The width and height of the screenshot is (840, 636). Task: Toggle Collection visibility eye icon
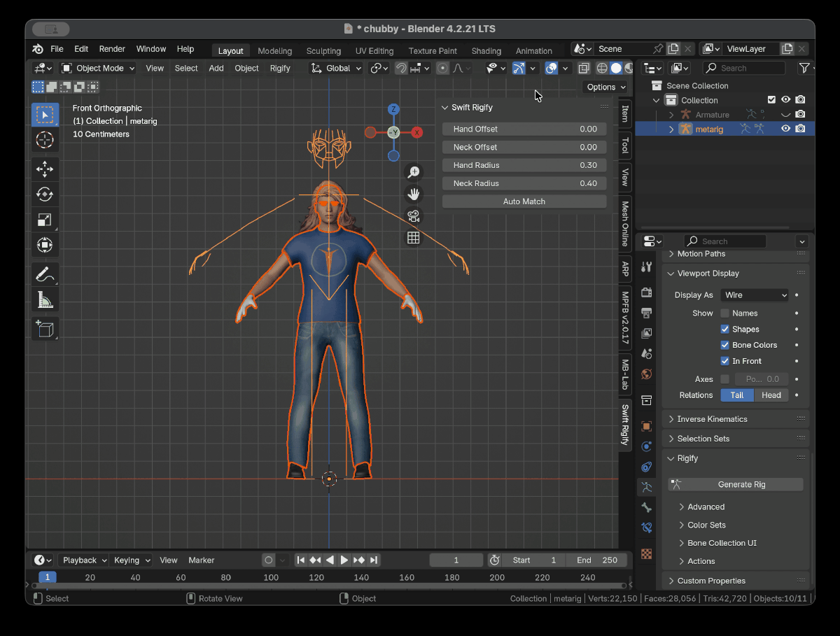[785, 100]
